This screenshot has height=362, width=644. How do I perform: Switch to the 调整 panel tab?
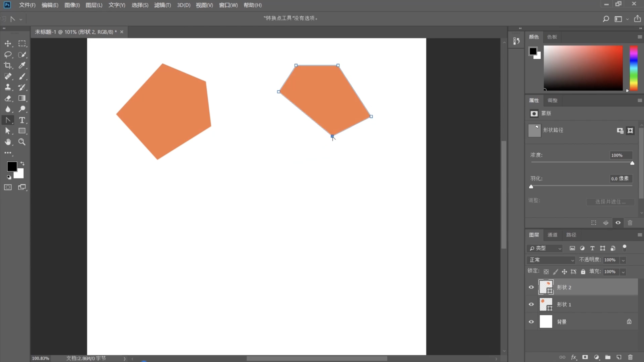pyautogui.click(x=552, y=100)
